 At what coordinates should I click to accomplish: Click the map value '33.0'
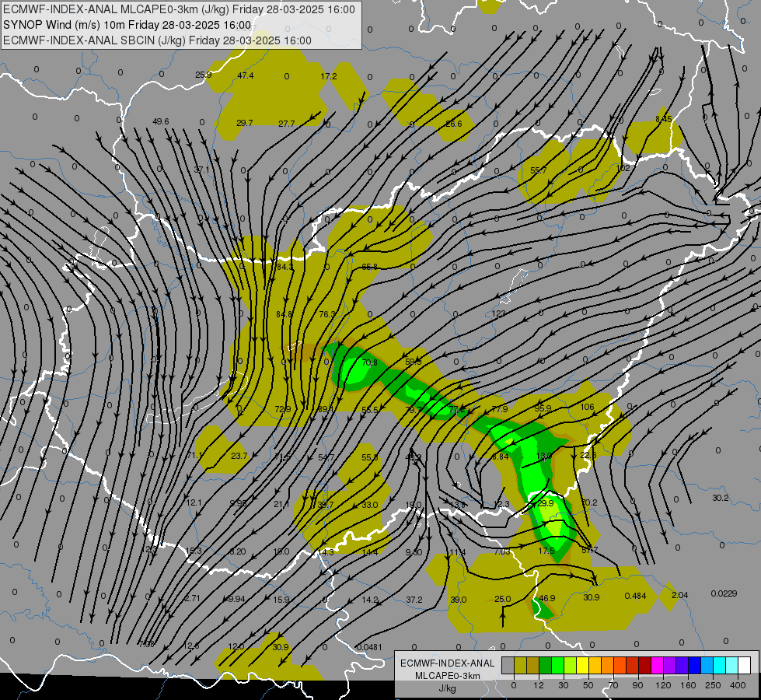[x=369, y=505]
